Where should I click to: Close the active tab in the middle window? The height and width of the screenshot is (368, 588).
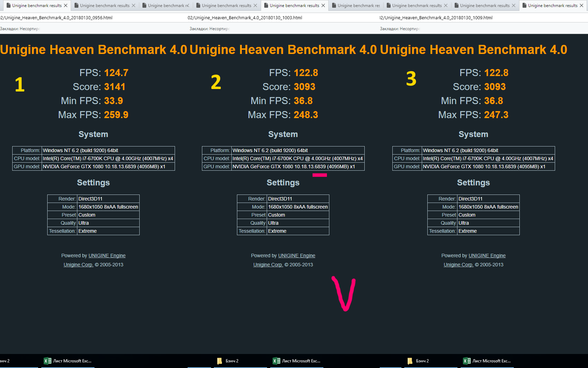[x=323, y=6]
